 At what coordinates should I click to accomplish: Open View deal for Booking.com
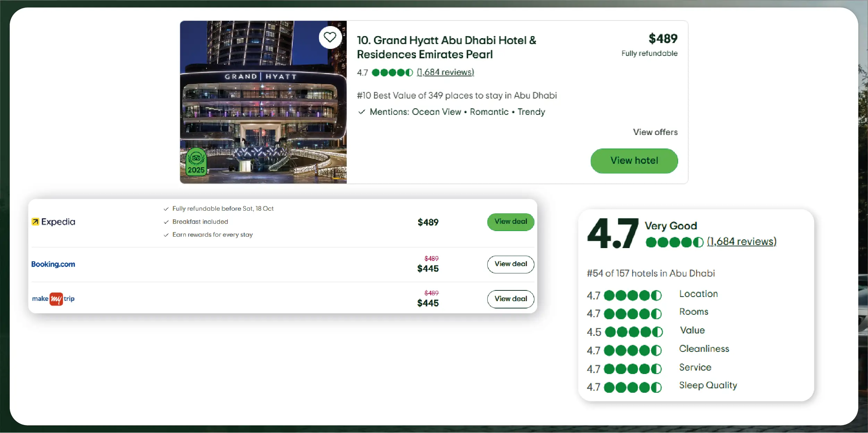point(511,264)
